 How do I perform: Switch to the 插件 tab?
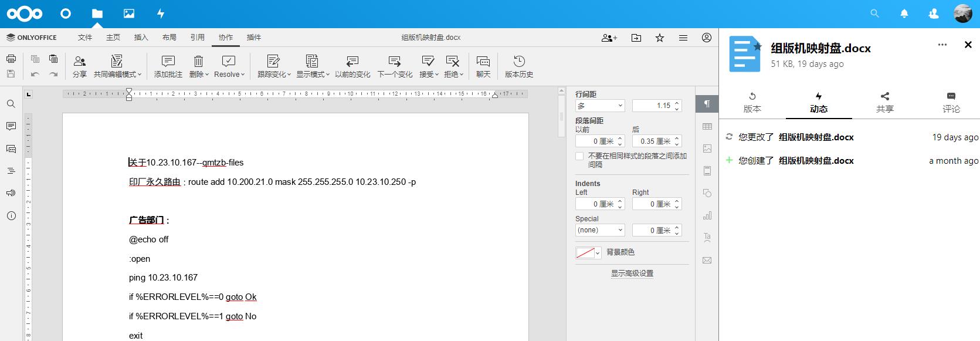(254, 38)
